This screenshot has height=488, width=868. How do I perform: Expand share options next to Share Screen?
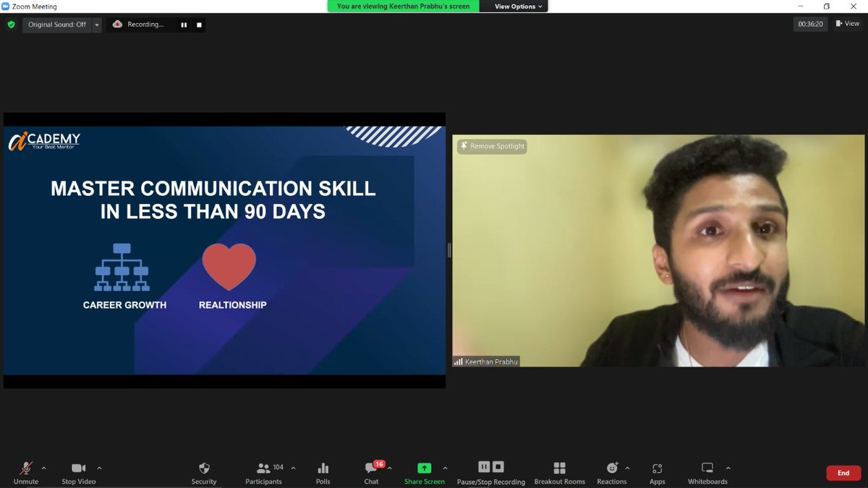[445, 468]
